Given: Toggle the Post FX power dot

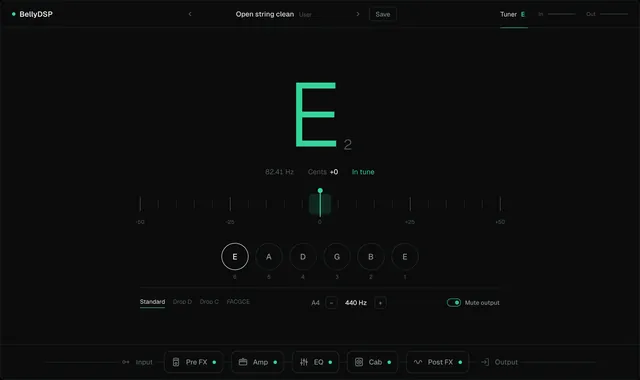Looking at the screenshot, I should pyautogui.click(x=460, y=362).
